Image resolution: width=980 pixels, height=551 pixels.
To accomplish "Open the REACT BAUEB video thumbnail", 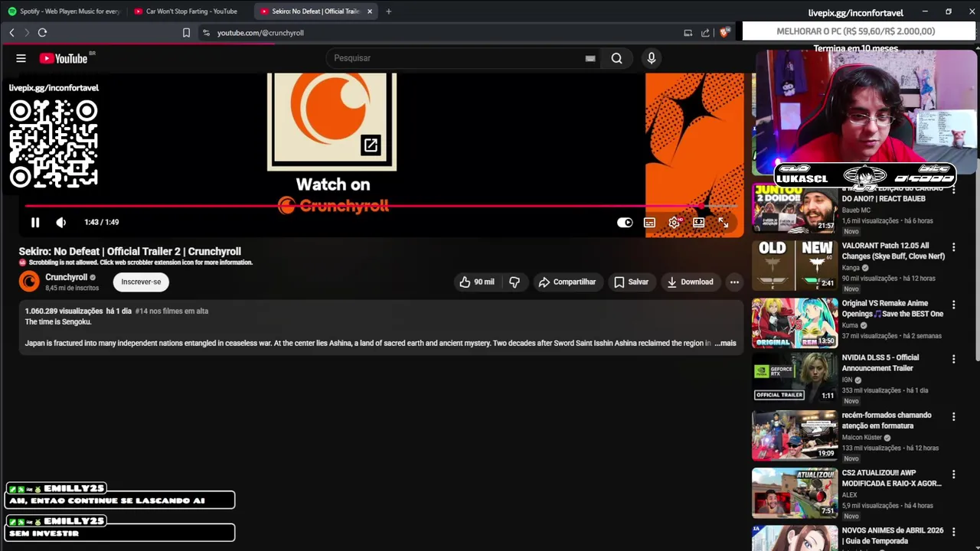I will click(x=795, y=207).
